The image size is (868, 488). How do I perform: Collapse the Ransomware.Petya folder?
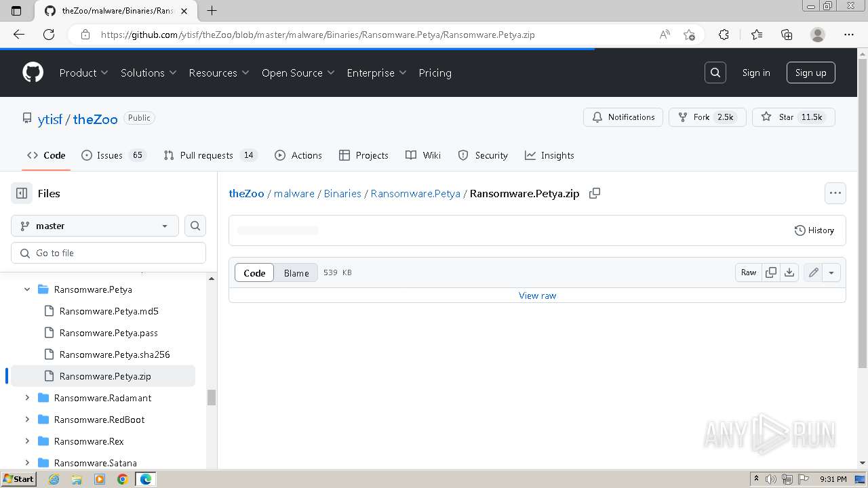point(27,289)
